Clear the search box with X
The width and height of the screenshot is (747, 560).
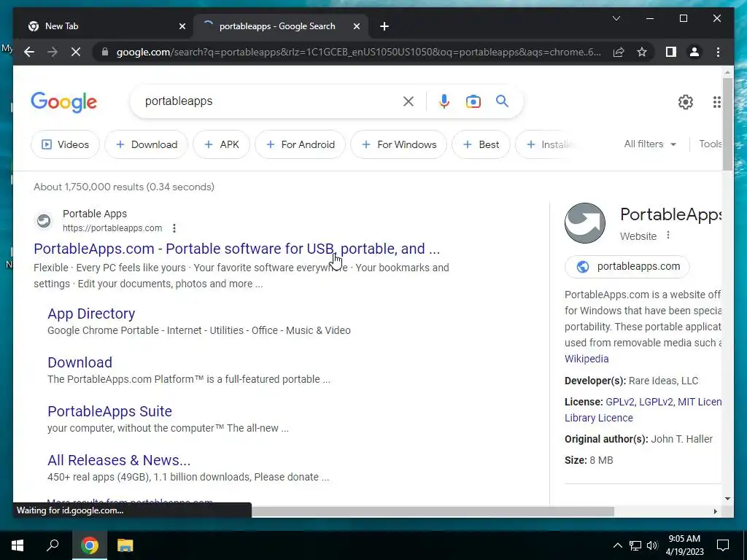point(409,101)
